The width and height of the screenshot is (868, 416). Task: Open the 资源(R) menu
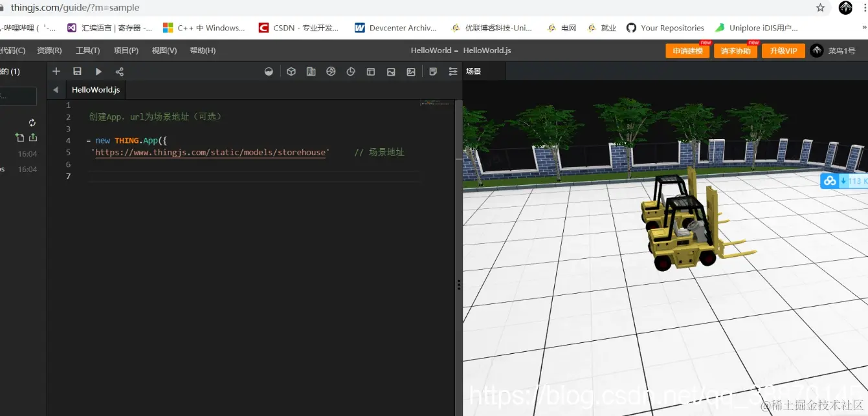click(x=49, y=50)
